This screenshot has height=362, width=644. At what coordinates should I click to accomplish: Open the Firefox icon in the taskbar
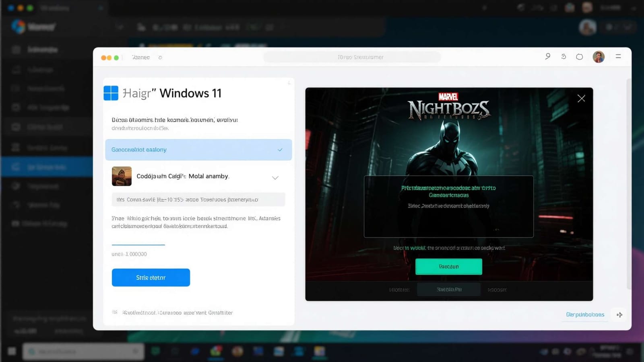237,351
